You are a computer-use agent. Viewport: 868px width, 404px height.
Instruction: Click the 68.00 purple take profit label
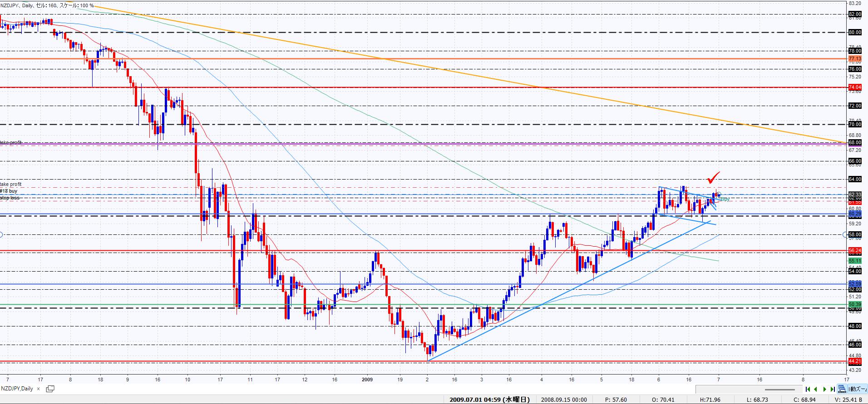(854, 142)
